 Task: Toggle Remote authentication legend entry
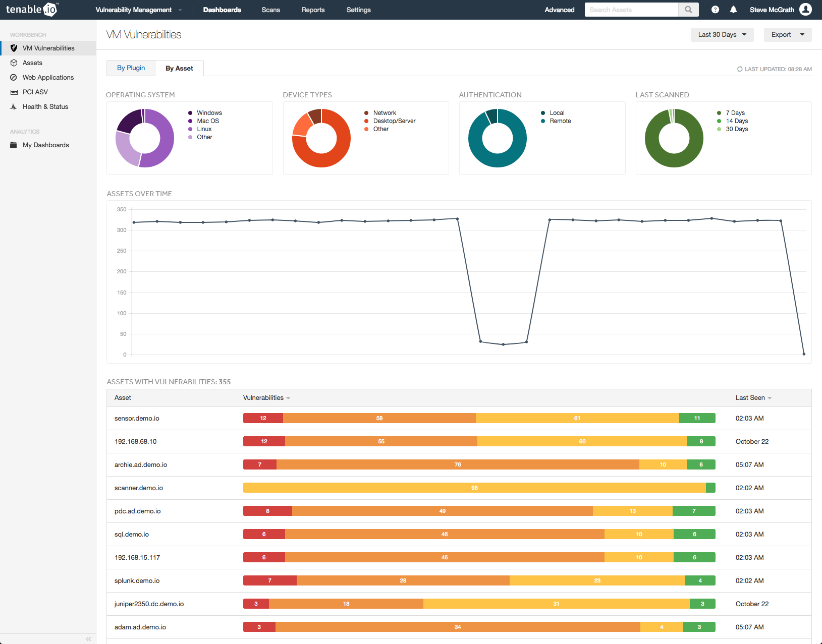pos(556,121)
